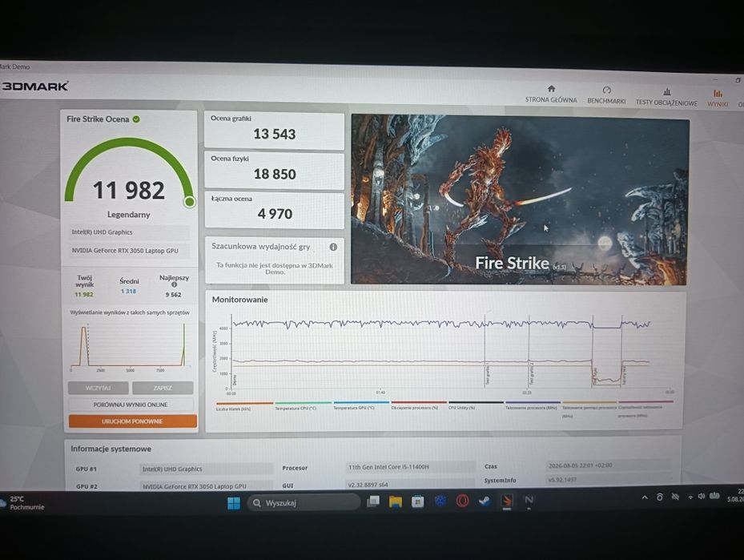744x560 pixels.
Task: Open the Wyniki results tab
Action: (718, 98)
